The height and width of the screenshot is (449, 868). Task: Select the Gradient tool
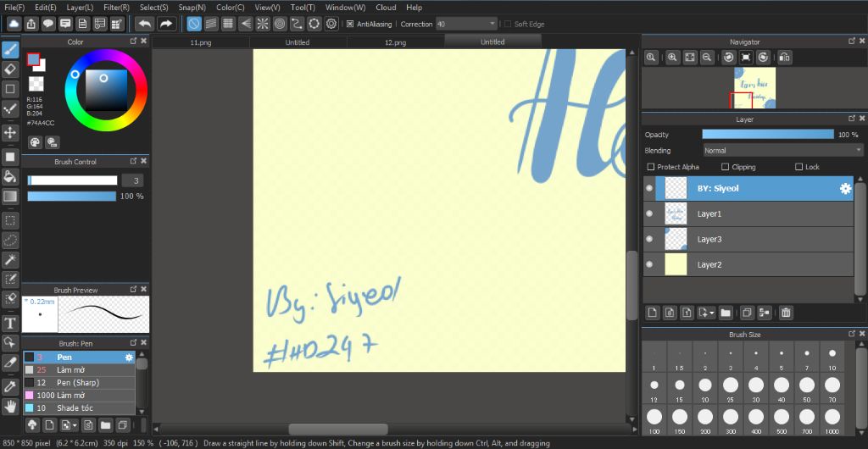[10, 196]
